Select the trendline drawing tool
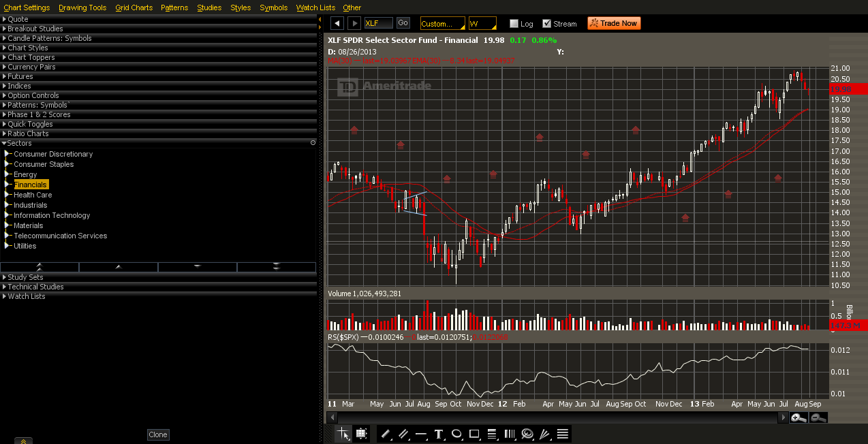Image resolution: width=868 pixels, height=444 pixels. click(385, 434)
